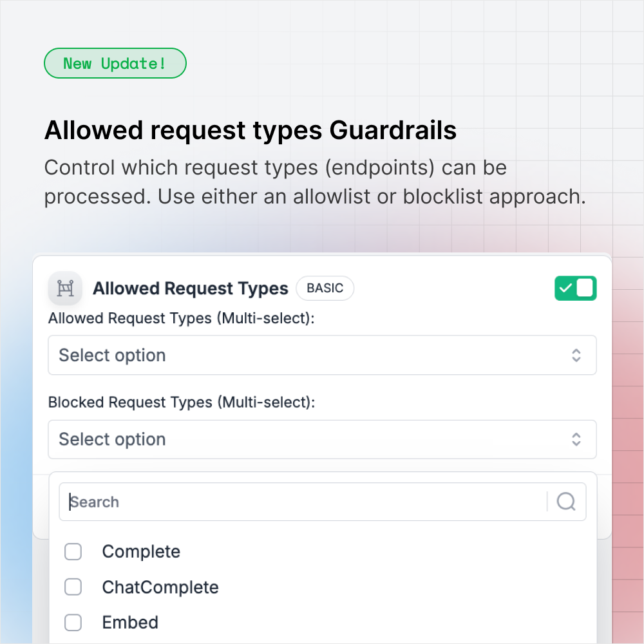Viewport: 644px width, 644px height.
Task: Choose the ChatComplete option label
Action: (160, 587)
